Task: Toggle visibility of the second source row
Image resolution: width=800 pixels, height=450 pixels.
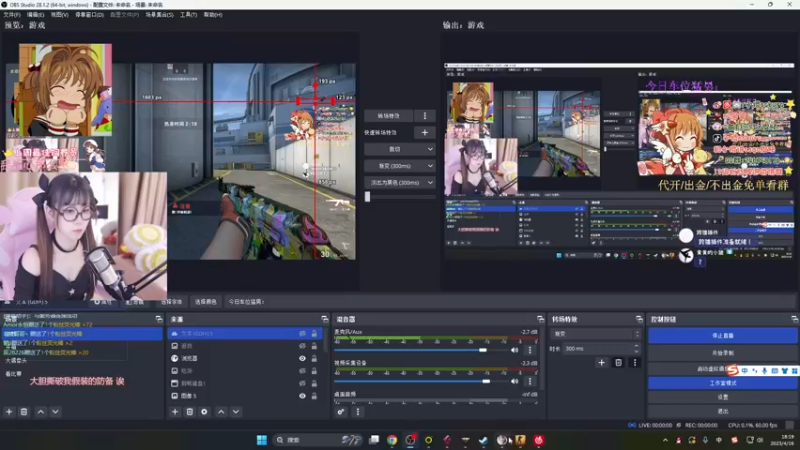Action: click(x=302, y=346)
